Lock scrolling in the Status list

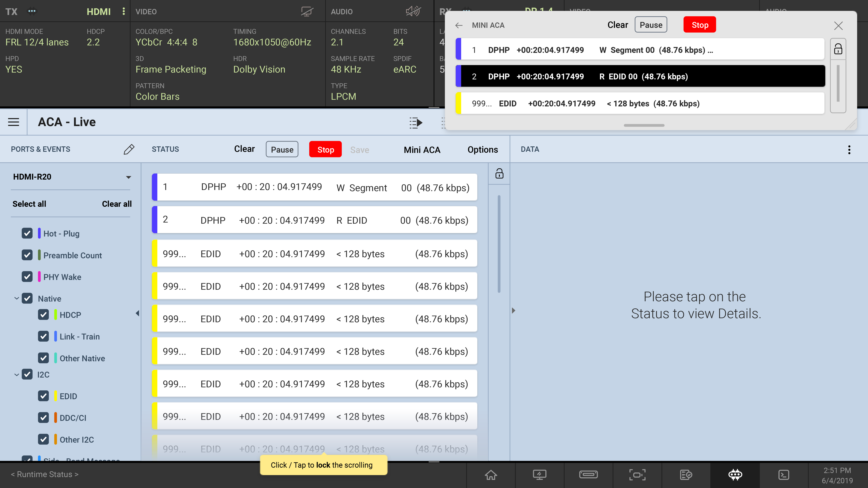tap(499, 174)
